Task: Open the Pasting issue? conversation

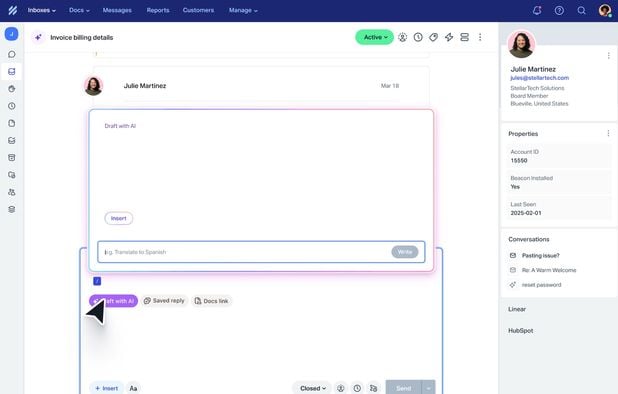Action: [x=540, y=255]
